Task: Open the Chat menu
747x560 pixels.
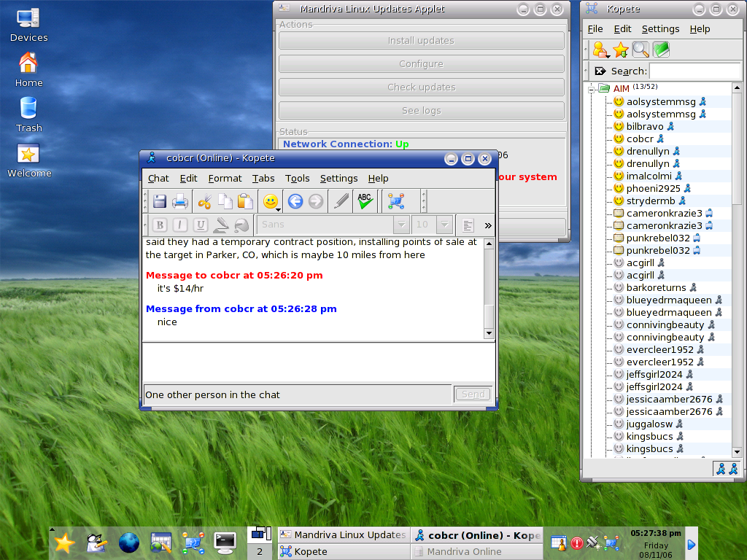Action: [x=158, y=178]
